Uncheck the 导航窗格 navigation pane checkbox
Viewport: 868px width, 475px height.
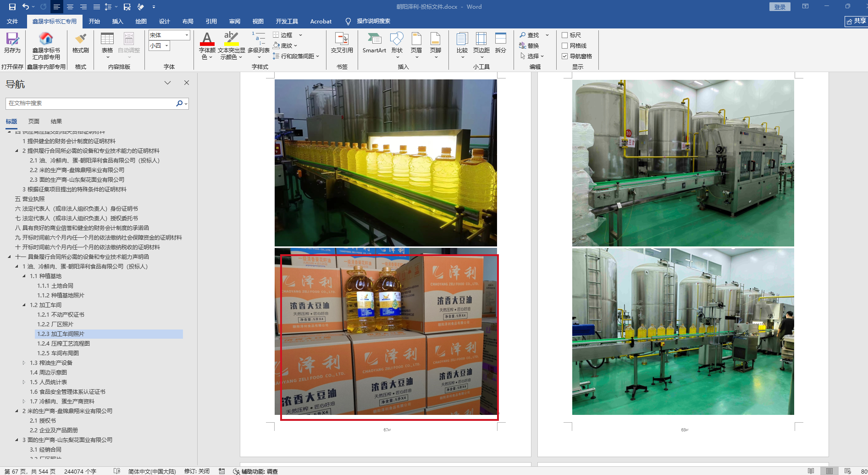coord(565,56)
